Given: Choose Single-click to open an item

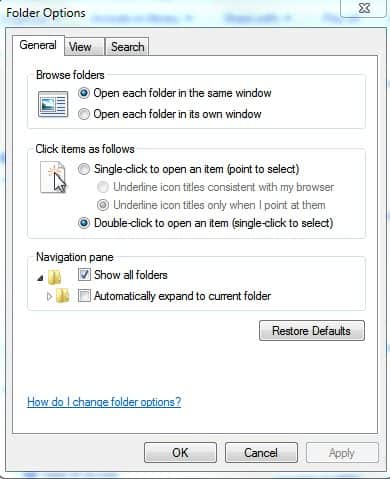Looking at the screenshot, I should click(84, 169).
